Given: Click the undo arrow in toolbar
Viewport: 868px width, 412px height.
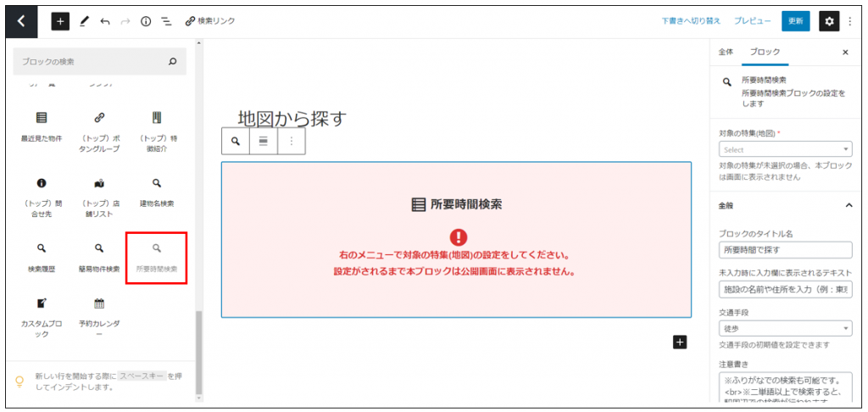Looking at the screenshot, I should point(105,21).
